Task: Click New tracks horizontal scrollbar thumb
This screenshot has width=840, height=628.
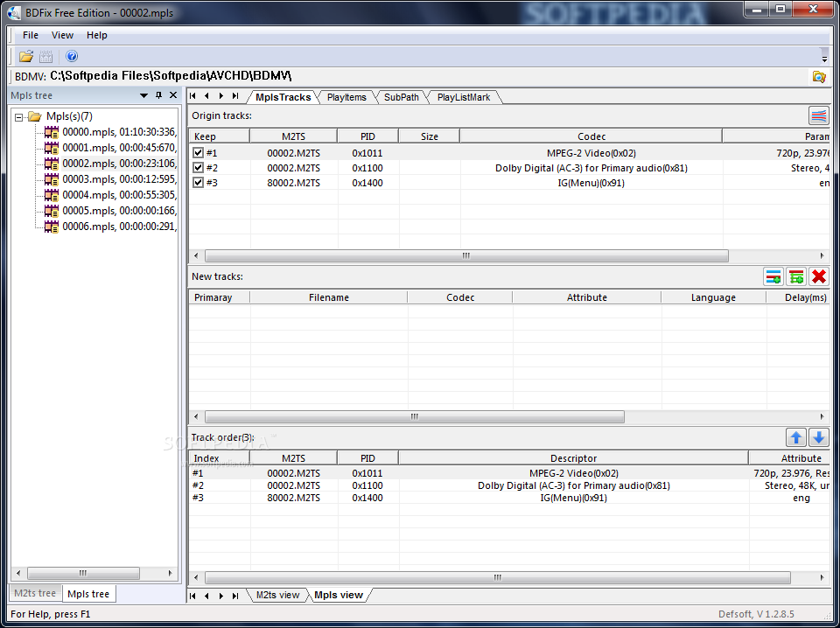Action: pos(414,416)
